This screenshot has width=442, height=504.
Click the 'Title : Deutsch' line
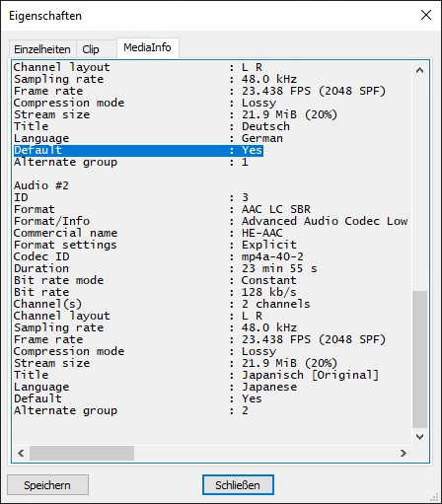coord(152,126)
